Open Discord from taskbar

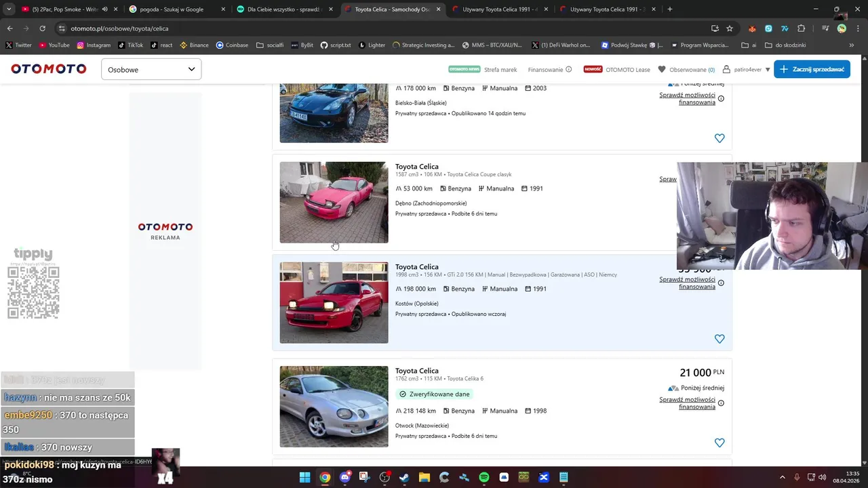coord(345,477)
